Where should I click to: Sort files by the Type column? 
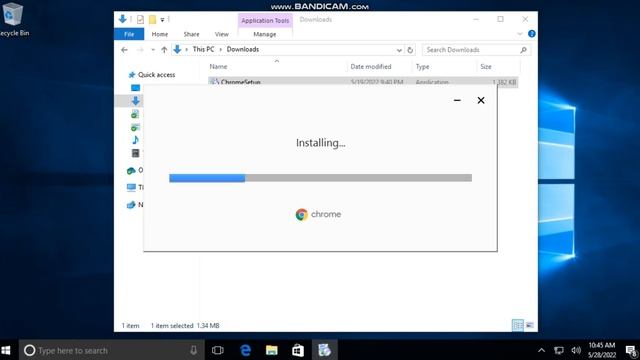tap(422, 67)
